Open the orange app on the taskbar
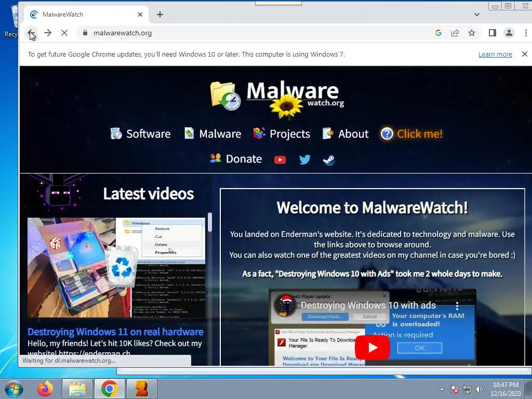This screenshot has width=532, height=399. [x=142, y=389]
